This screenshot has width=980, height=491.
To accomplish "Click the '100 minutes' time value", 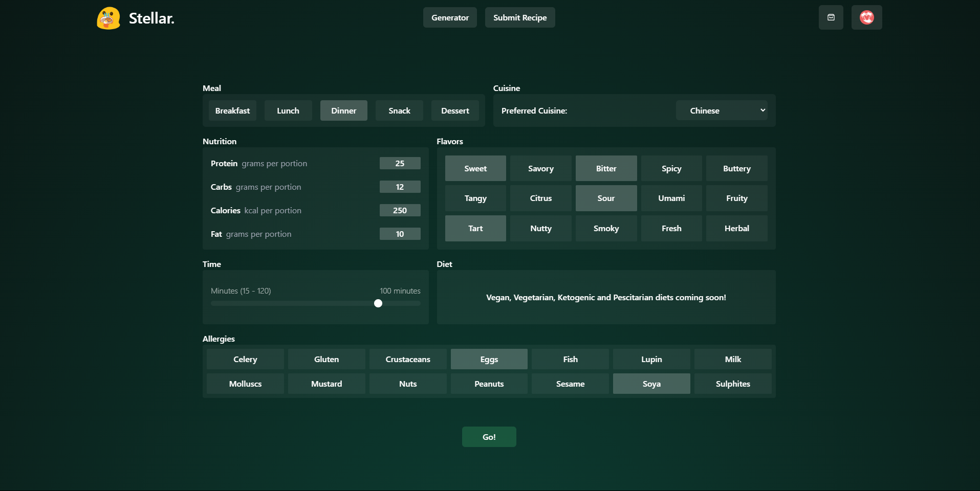I will 400,291.
